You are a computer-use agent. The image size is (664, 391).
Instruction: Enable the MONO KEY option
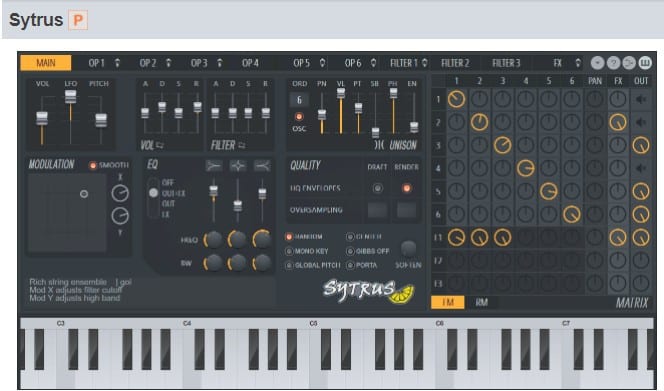(289, 251)
